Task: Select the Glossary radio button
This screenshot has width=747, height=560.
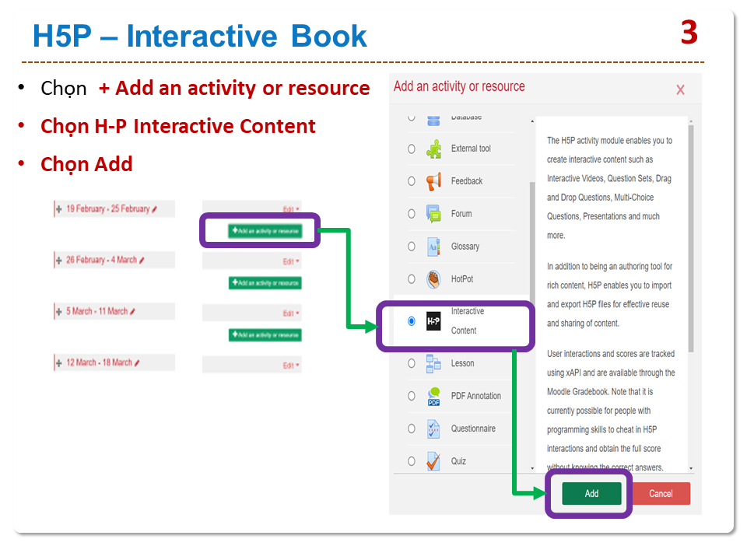Action: 412,247
